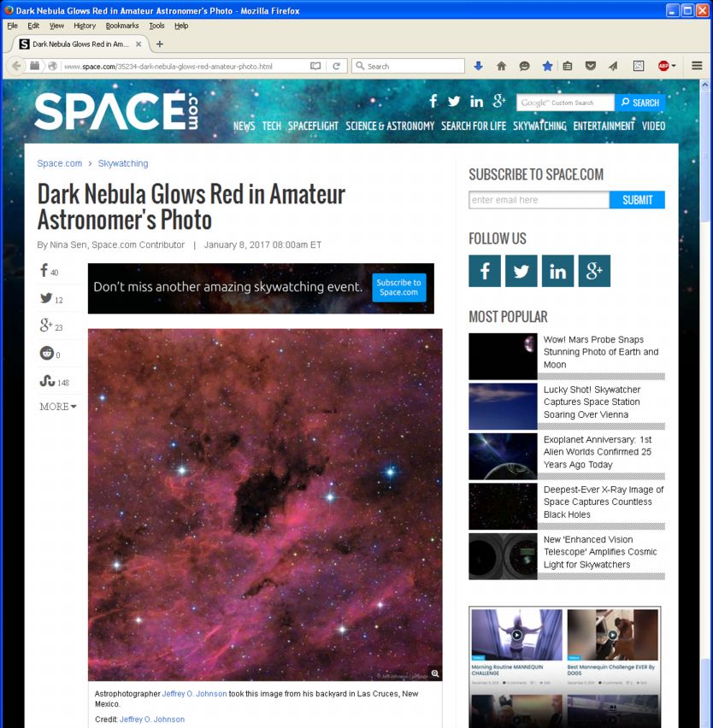Toggle Reader View in the address bar

(x=315, y=66)
